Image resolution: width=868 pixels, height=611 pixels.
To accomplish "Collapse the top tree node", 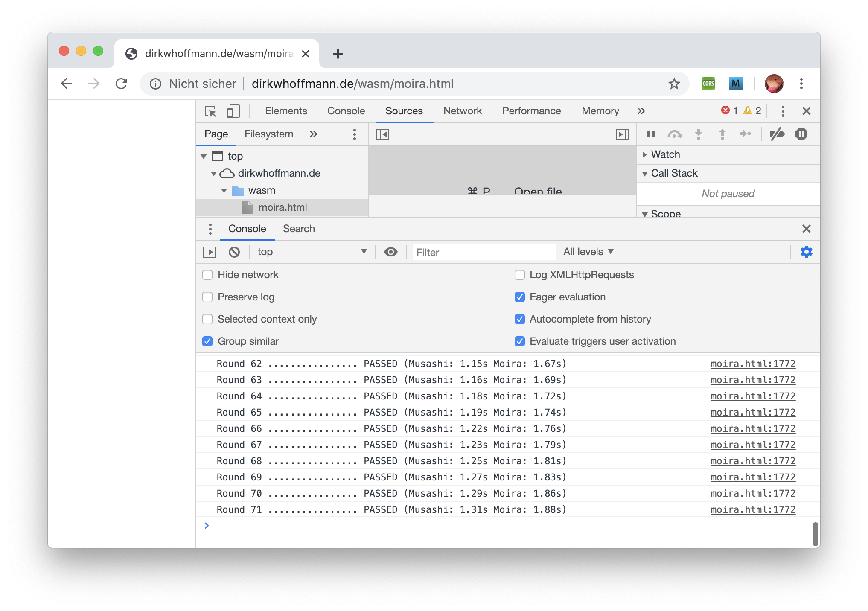I will [x=204, y=157].
